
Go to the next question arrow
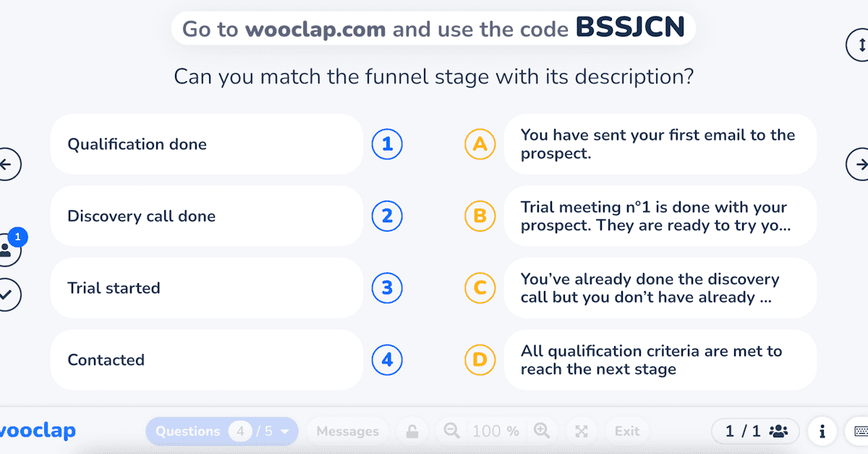pyautogui.click(x=859, y=165)
